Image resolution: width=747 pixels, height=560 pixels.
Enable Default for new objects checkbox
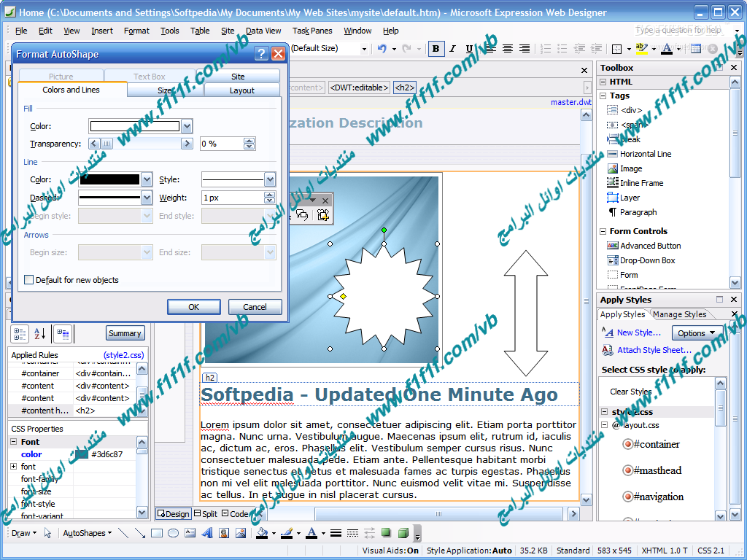tap(29, 280)
